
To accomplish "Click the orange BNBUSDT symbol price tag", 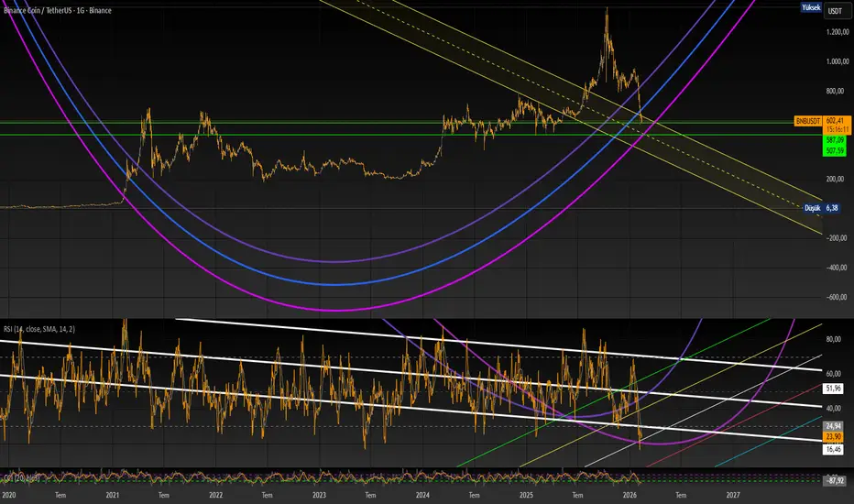I will (x=805, y=120).
